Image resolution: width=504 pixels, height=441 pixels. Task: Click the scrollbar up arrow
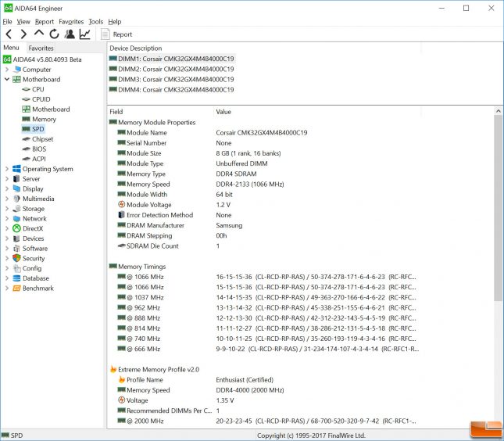pos(499,111)
